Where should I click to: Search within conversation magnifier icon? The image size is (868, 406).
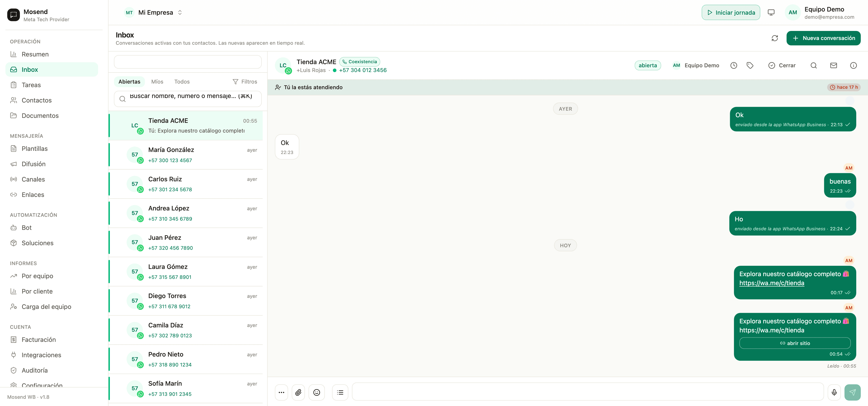[814, 65]
